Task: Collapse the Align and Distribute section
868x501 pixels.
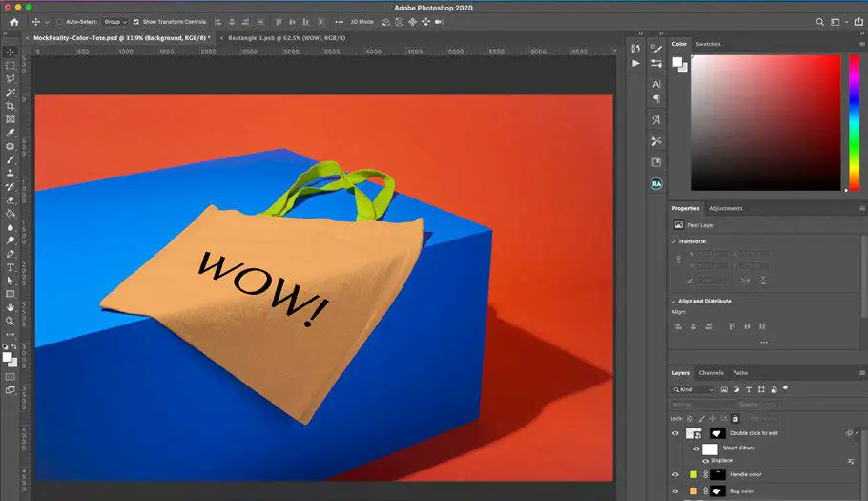Action: pos(673,302)
